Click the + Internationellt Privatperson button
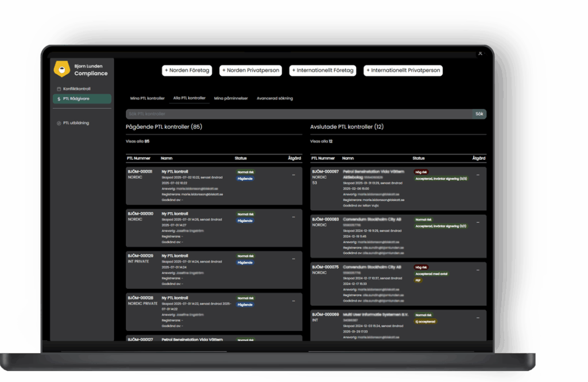 (403, 71)
